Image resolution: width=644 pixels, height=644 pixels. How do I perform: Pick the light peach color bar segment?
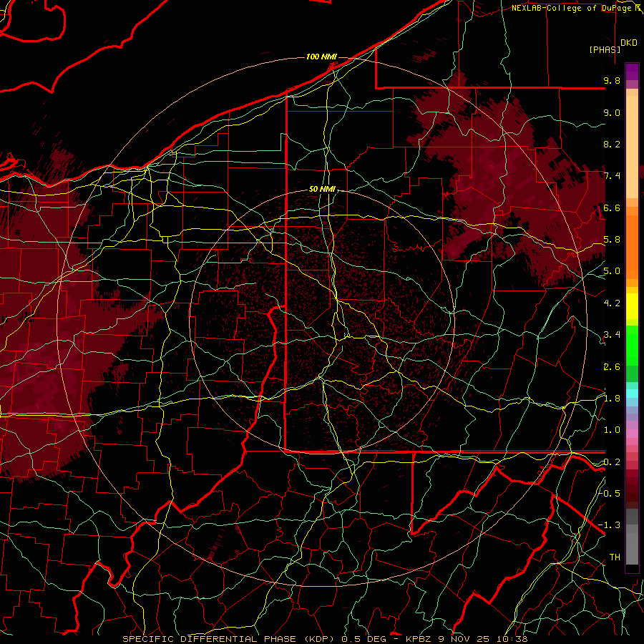(x=632, y=147)
